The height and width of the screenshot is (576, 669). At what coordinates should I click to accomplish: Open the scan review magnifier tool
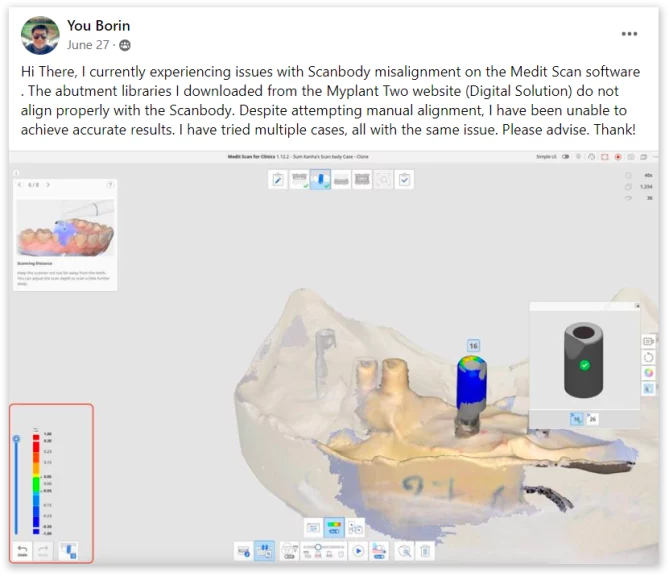coord(404,551)
